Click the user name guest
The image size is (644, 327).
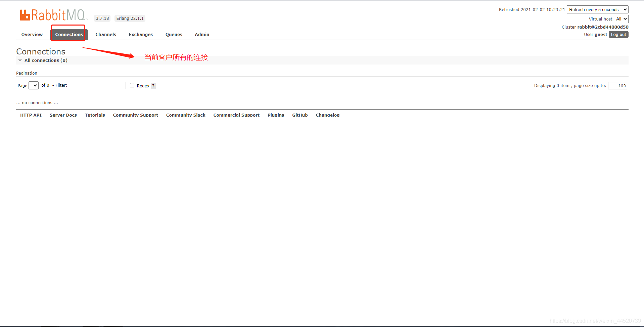(x=601, y=34)
